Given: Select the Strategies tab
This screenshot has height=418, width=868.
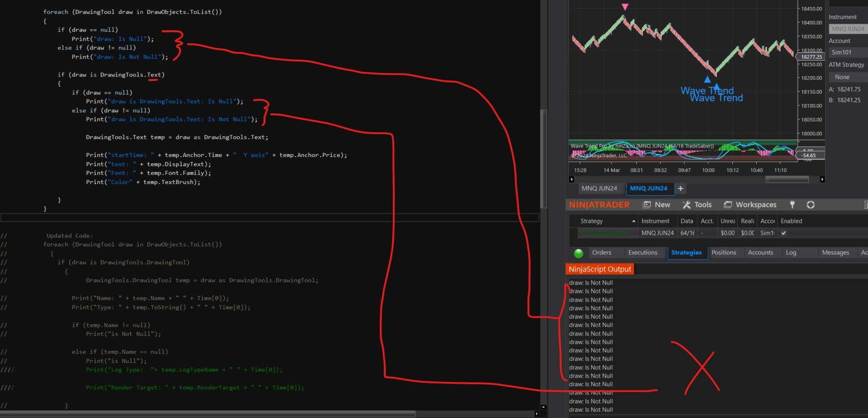Looking at the screenshot, I should pos(686,252).
